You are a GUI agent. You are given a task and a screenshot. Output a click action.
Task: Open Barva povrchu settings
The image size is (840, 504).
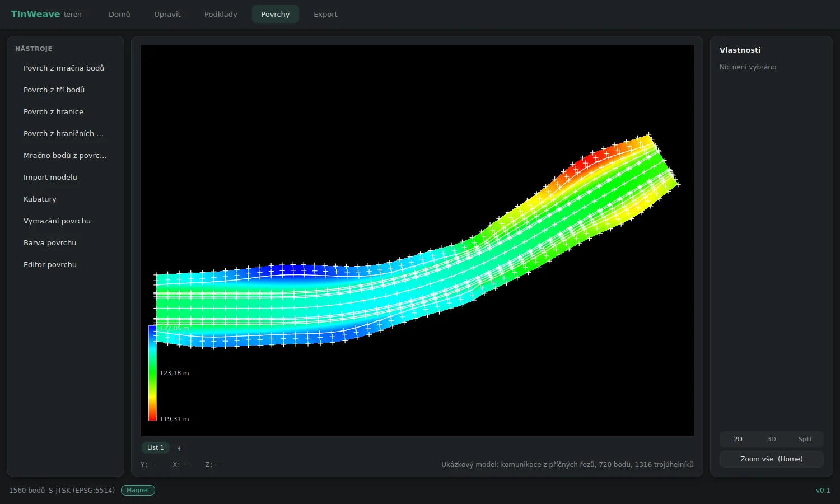click(x=66, y=242)
